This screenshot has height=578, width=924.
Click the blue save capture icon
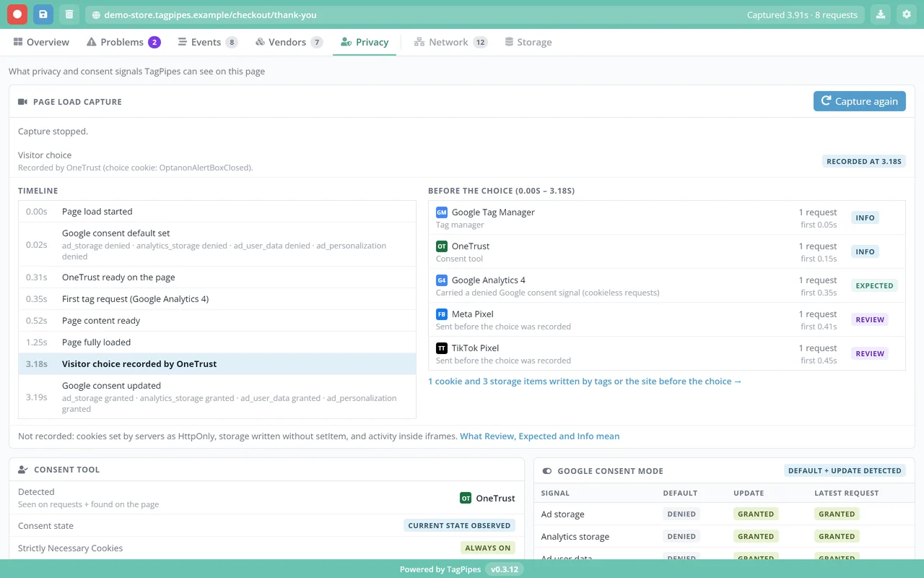(x=43, y=14)
